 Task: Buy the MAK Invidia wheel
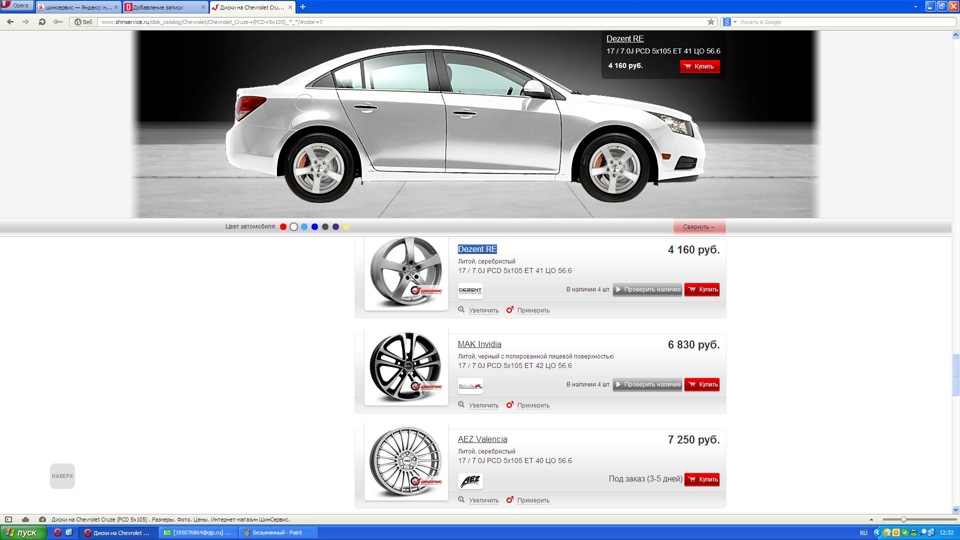702,384
